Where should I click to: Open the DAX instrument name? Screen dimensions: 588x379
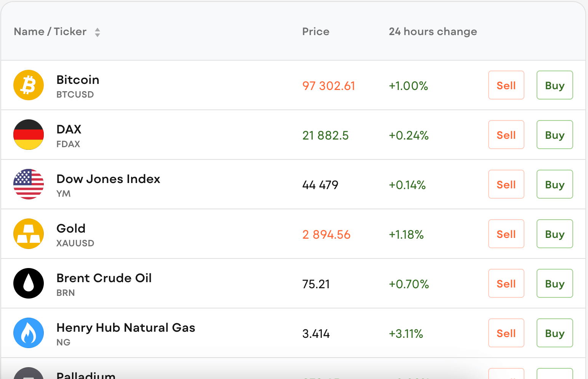pyautogui.click(x=69, y=129)
